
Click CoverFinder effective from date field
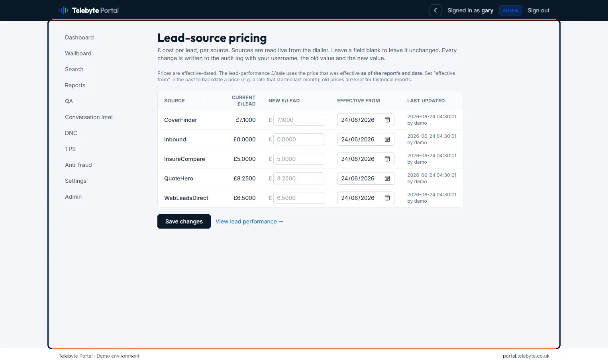[366, 120]
